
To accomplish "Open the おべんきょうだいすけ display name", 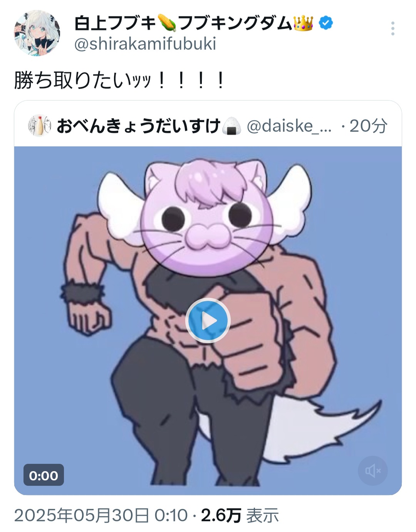I will tap(138, 126).
